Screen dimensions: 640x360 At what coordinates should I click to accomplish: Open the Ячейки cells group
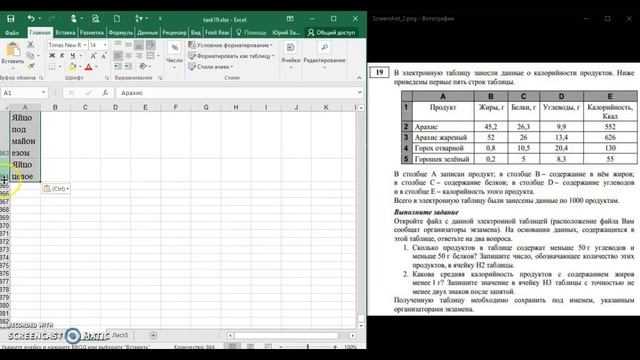291,54
